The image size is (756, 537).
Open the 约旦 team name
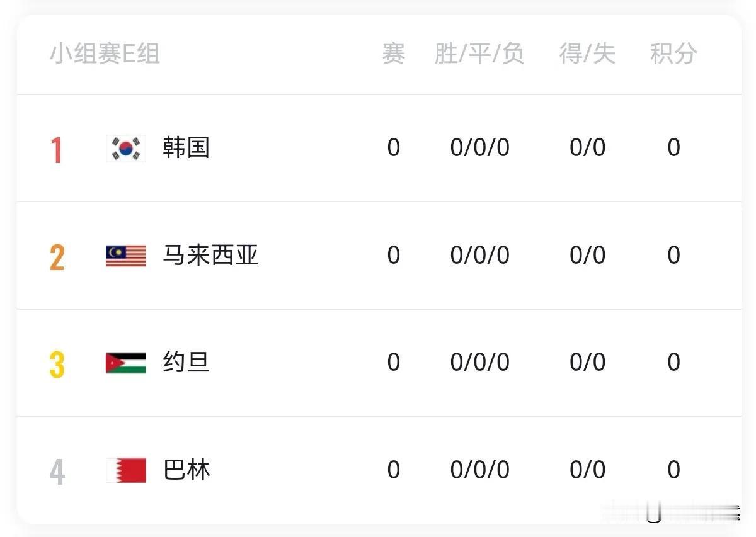tap(186, 362)
